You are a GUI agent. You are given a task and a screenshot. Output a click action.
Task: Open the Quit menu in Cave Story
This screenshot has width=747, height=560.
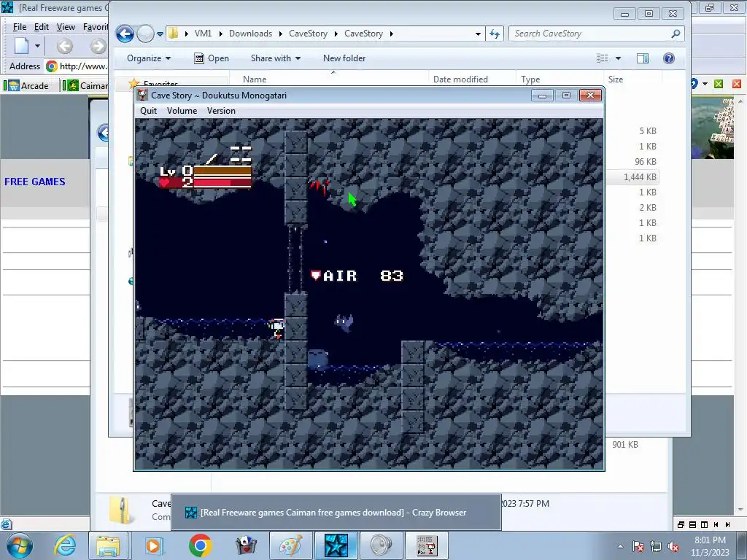(x=148, y=111)
